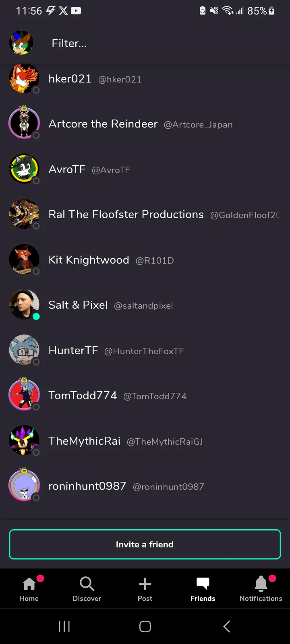Open your own profile avatar at top
The width and height of the screenshot is (290, 644).
(21, 43)
